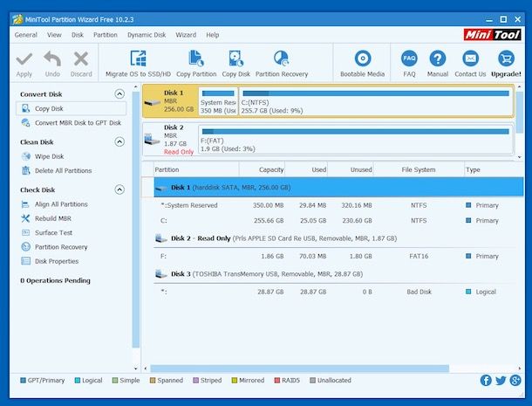Click the Upgrade! cart icon
The width and height of the screenshot is (532, 406).
tap(506, 58)
